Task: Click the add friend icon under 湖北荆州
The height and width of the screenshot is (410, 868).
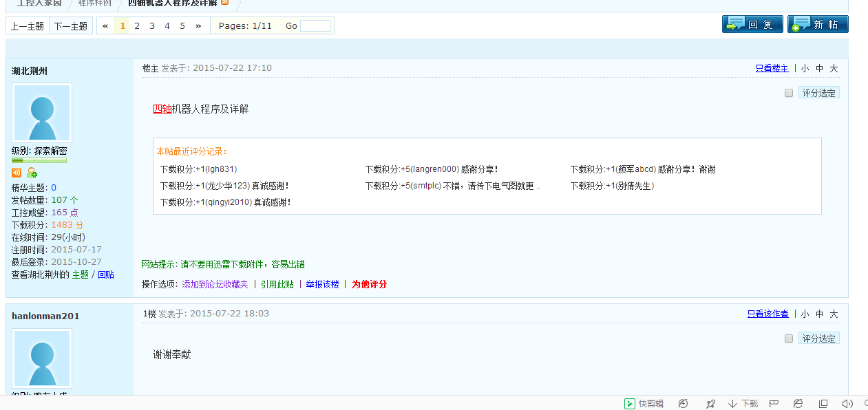Action: [32, 173]
